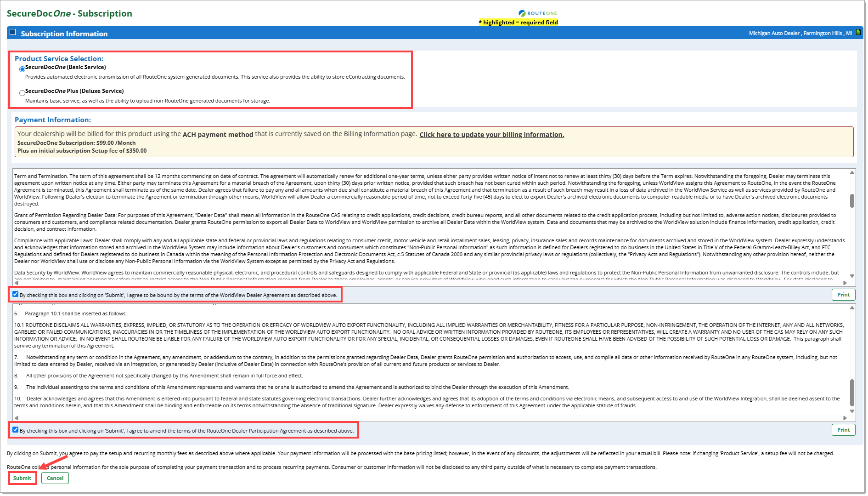Click the 'SecureDocOne - Subscription' page title

(69, 13)
